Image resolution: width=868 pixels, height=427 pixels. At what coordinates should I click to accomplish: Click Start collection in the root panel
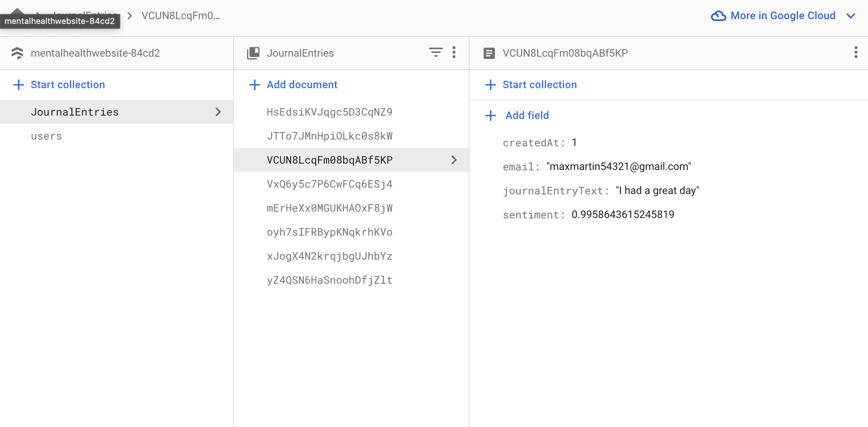pos(67,84)
